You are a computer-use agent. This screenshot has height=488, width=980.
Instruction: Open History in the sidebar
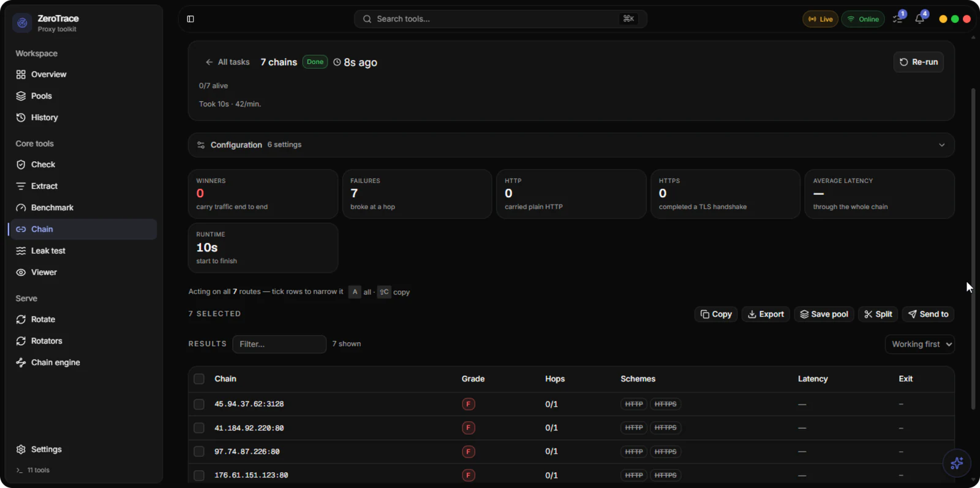point(83,117)
